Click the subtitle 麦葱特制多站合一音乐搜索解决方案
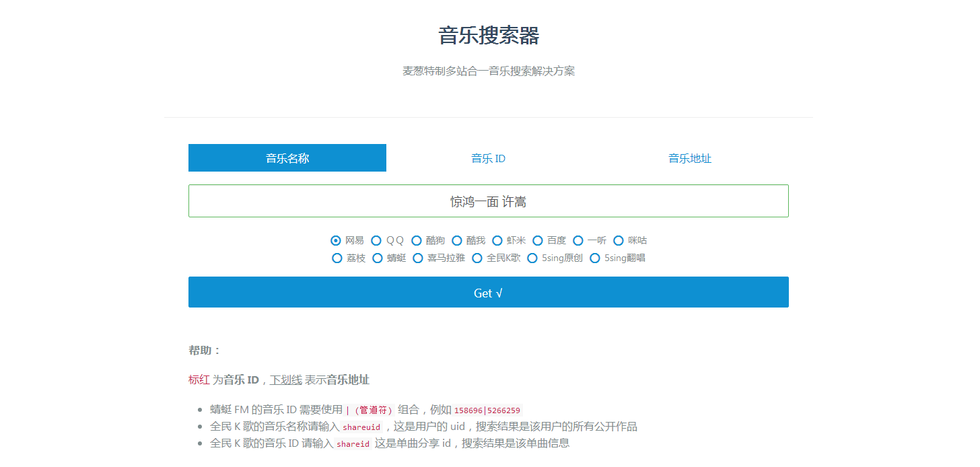Image resolution: width=980 pixels, height=467 pixels. 489,71
